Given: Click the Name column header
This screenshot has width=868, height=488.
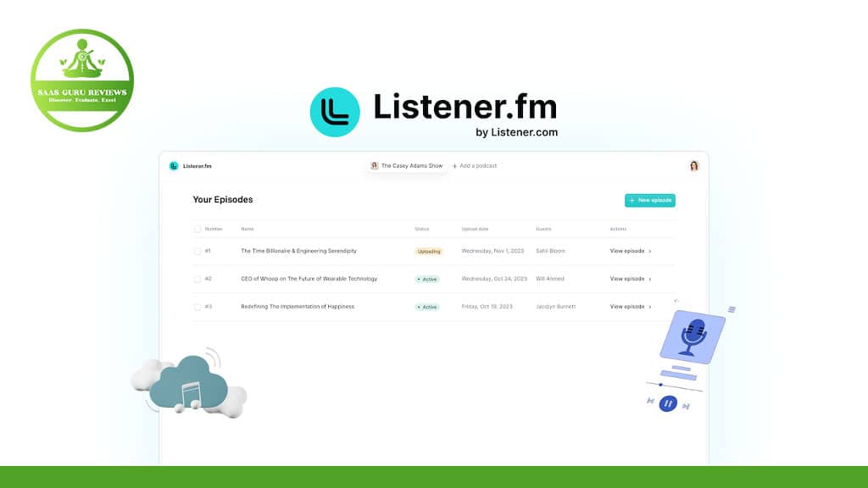Looking at the screenshot, I should pos(248,229).
